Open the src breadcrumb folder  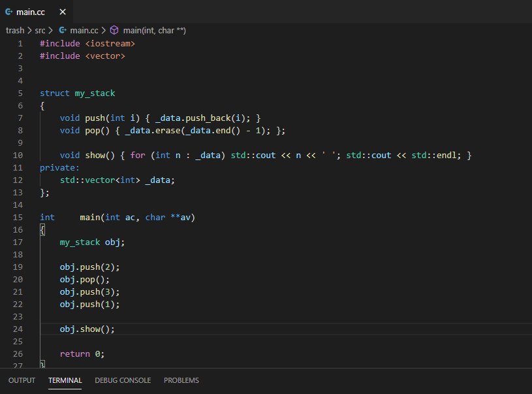tap(40, 31)
